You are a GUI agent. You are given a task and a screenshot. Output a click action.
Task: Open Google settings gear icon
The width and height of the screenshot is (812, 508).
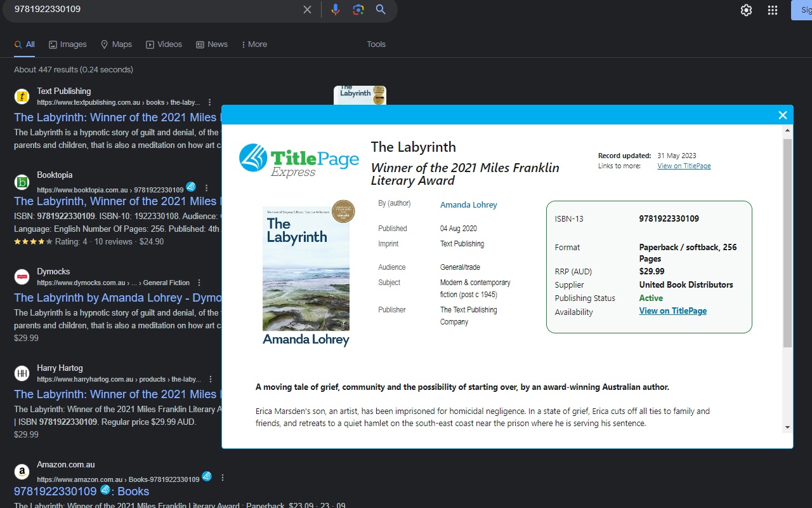(x=746, y=10)
